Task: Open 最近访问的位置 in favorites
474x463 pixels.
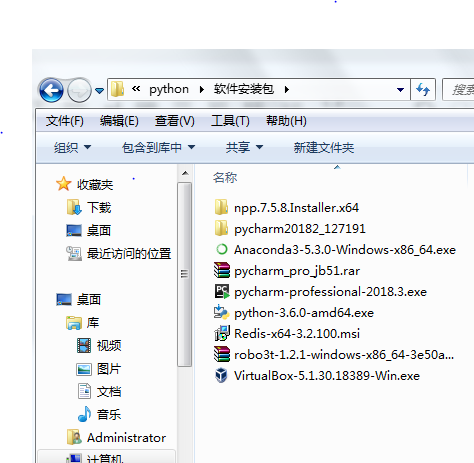Action: (129, 254)
